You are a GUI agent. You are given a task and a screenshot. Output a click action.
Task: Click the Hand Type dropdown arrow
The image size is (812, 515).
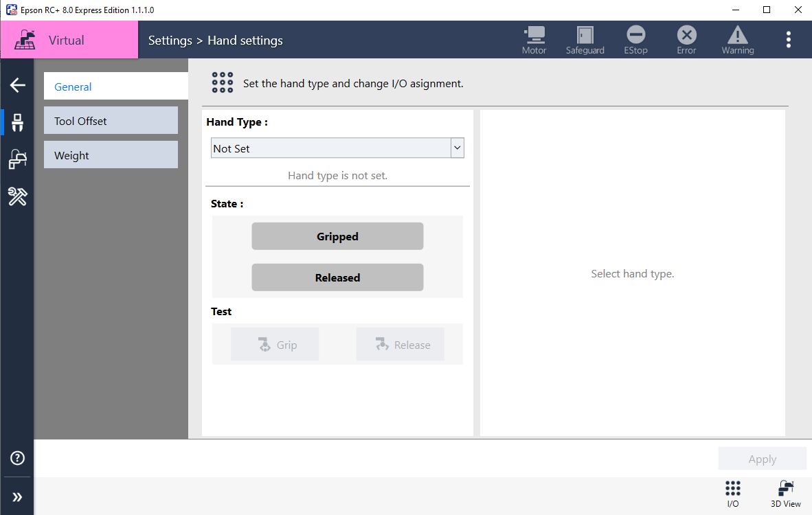pyautogui.click(x=458, y=148)
